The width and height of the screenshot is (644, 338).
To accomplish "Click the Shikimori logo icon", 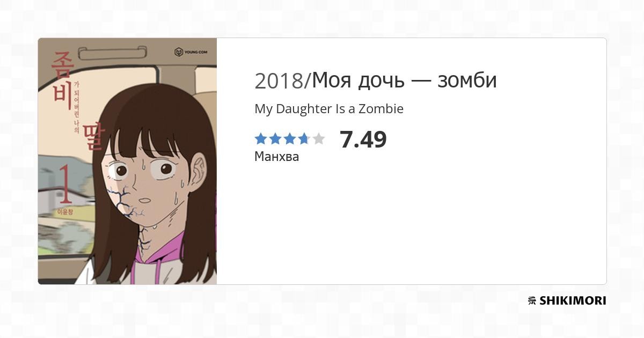I will (x=532, y=301).
